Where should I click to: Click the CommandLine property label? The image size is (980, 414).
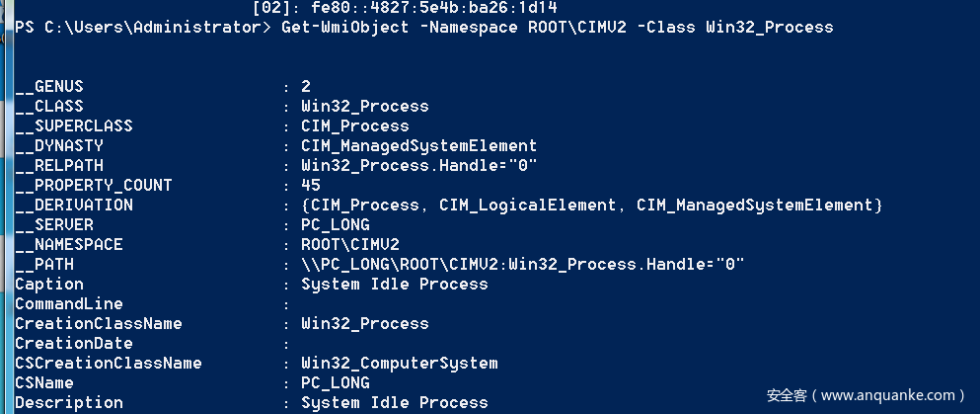(x=69, y=303)
